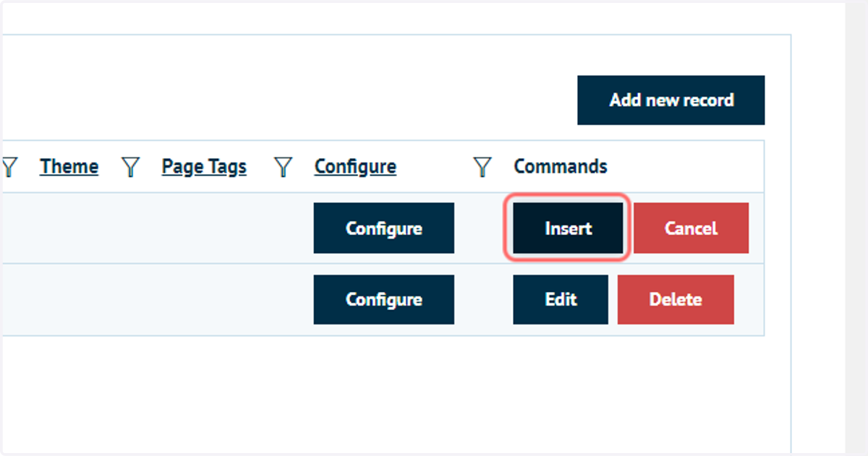Cancel the new record entry
The image size is (868, 456).
point(691,228)
